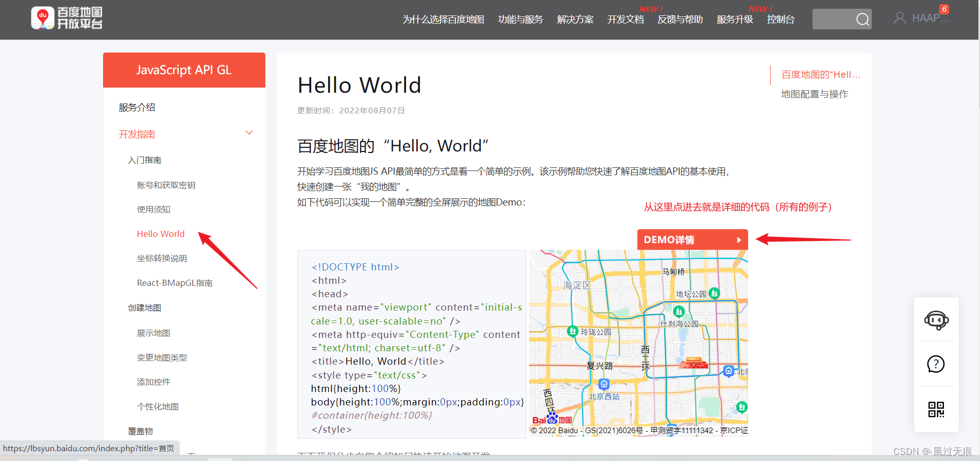Select 开发指南 in sidebar
Screen dimensions: 980x461
[137, 134]
